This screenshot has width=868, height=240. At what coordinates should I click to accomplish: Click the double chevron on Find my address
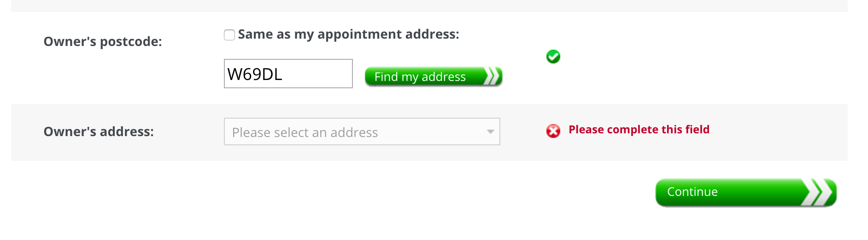coord(493,76)
